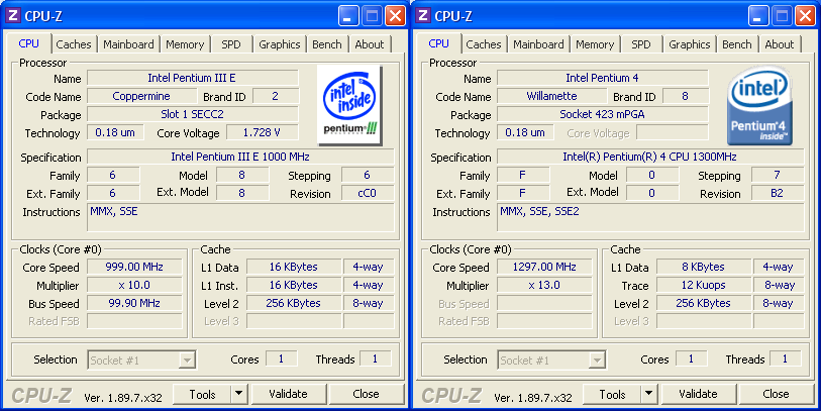Open Socket #1 selection combo in Pentium 4 window
821x411 pixels.
[x=552, y=360]
